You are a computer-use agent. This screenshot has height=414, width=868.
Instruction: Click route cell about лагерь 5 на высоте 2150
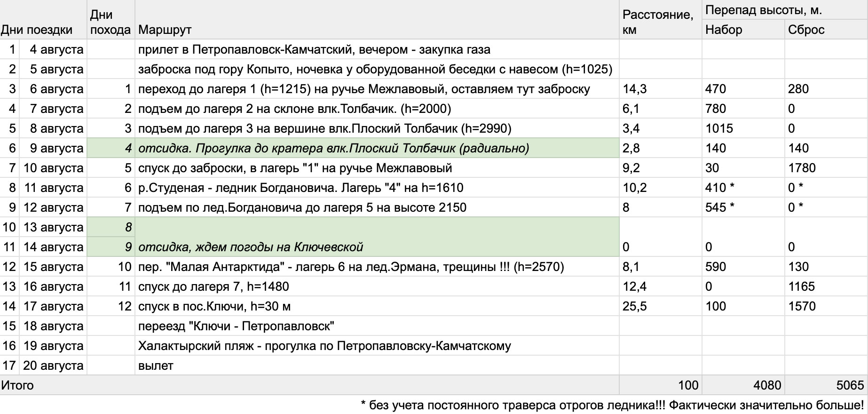click(377, 207)
